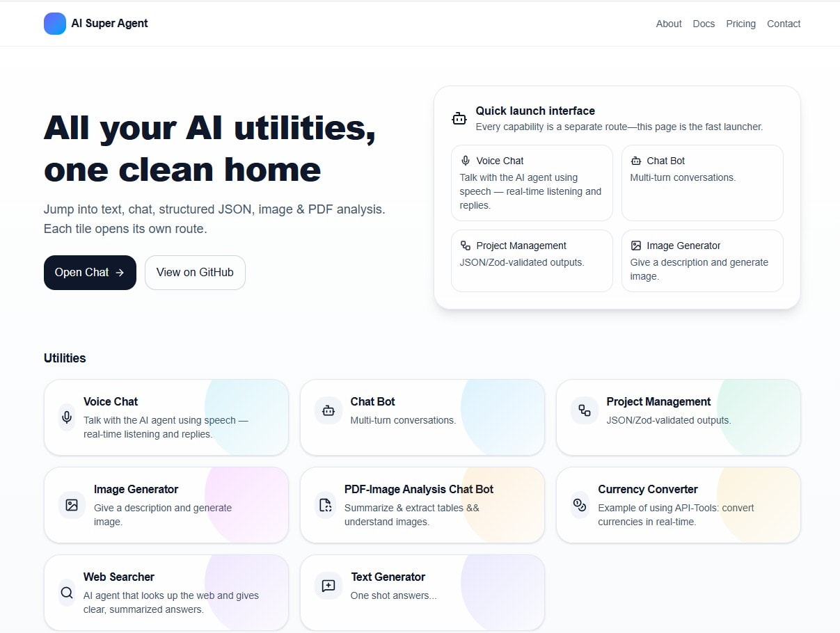Click the Project Management workflow icon

point(584,410)
